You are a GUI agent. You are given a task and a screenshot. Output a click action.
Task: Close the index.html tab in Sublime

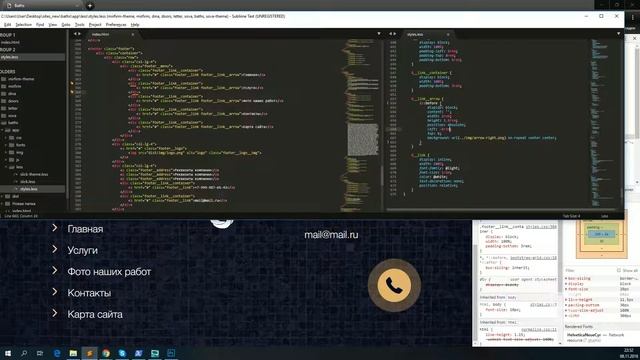point(133,35)
